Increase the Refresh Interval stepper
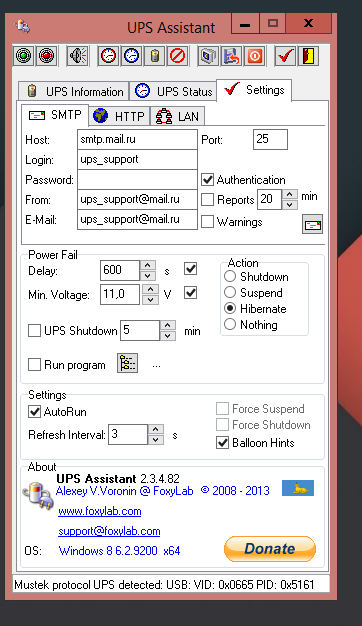This screenshot has height=626, width=362. [156, 429]
